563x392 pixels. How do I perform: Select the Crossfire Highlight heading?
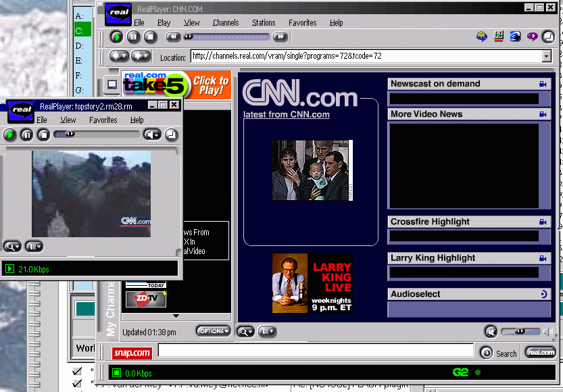coord(430,222)
